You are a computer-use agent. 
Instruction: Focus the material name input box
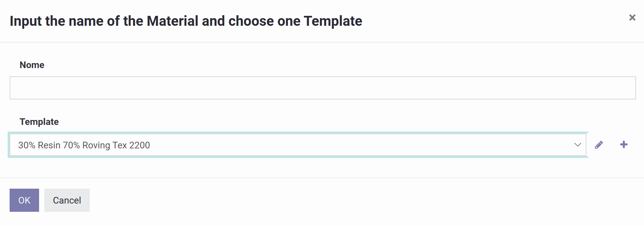322,88
